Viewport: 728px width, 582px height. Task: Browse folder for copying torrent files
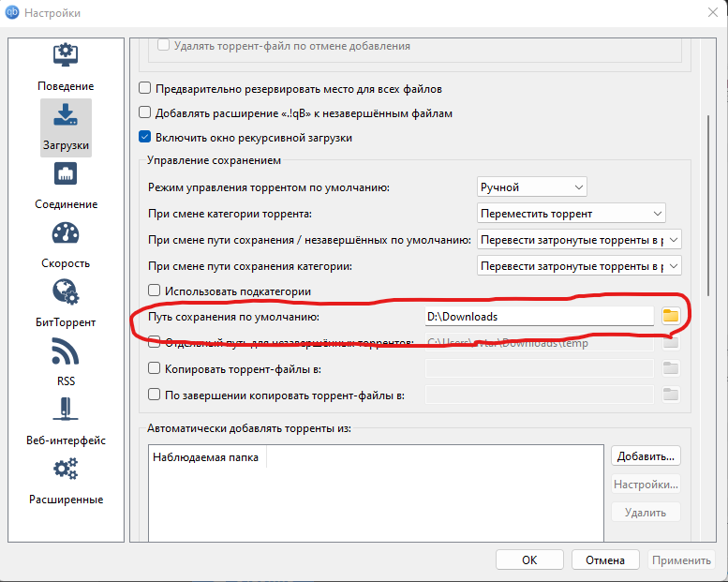671,369
